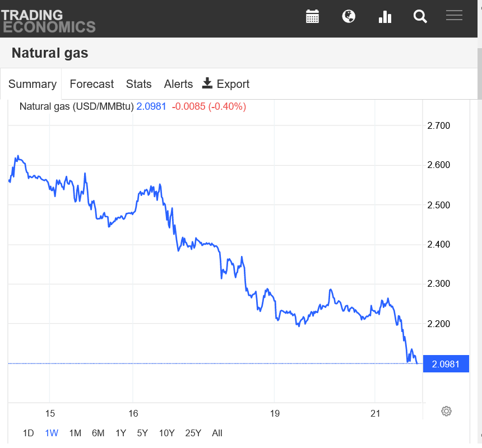Select the Summary tab

pyautogui.click(x=32, y=84)
